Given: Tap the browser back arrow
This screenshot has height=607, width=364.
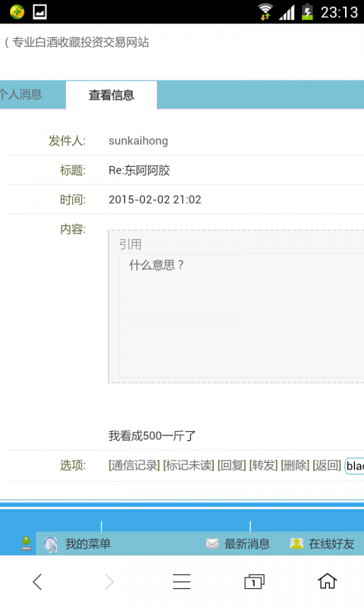Looking at the screenshot, I should [x=37, y=581].
